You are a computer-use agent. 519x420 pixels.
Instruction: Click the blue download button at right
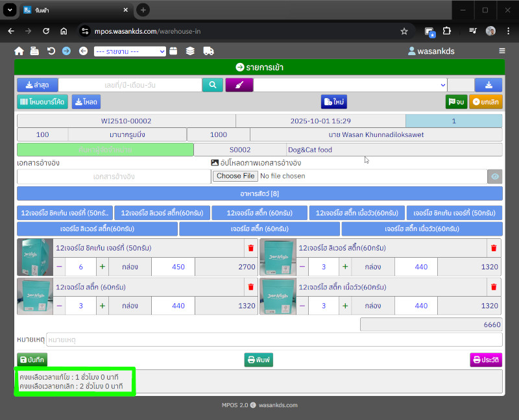[x=488, y=85]
